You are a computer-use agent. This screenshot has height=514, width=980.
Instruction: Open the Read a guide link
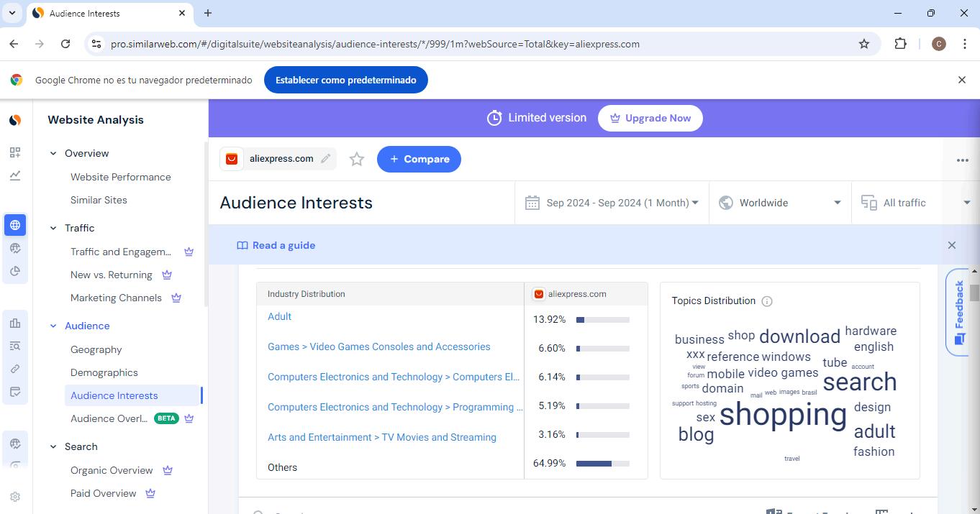pos(276,245)
